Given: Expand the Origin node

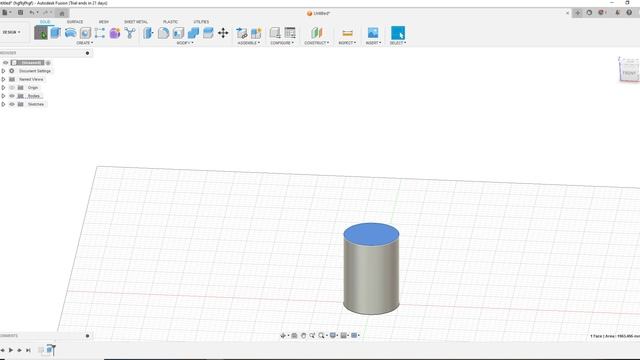Looking at the screenshot, I should click(3, 88).
